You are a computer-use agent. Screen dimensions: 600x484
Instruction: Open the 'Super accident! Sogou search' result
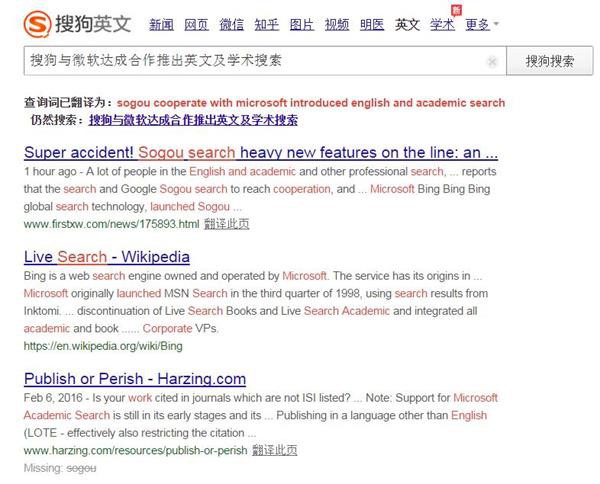click(261, 152)
